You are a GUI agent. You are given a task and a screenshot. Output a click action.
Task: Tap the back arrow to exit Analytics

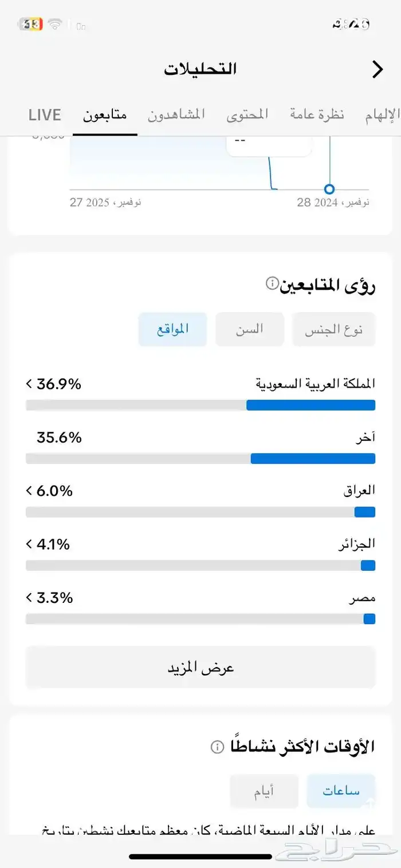coord(378,69)
